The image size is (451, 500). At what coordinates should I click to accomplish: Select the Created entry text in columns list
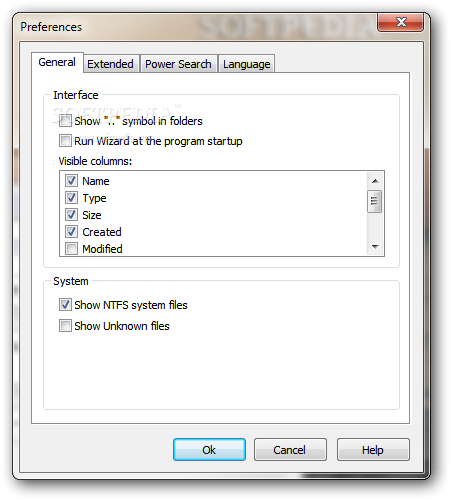coord(102,232)
